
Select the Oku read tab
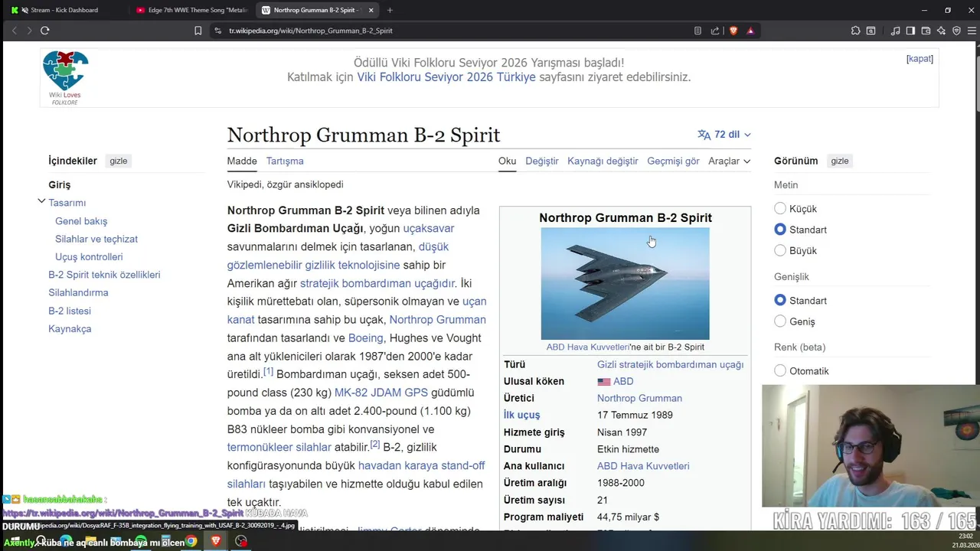507,161
